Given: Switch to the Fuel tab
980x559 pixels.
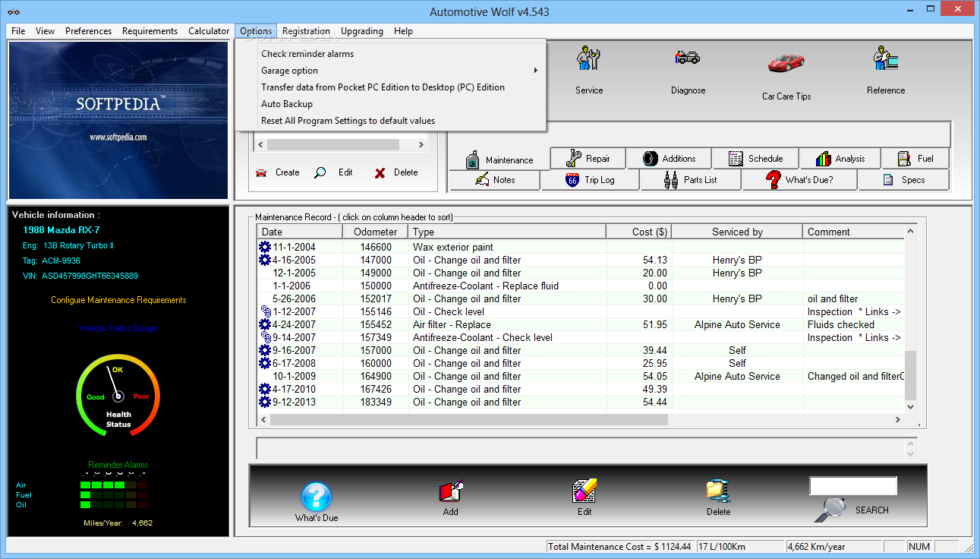Looking at the screenshot, I should pyautogui.click(x=915, y=158).
